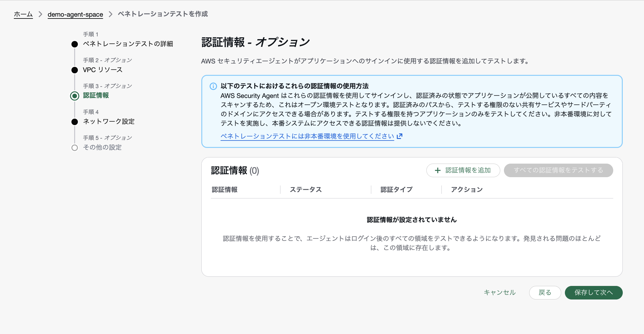Click the empty step 5 circle marker
Screen dimensions: 644x334
[x=74, y=148]
